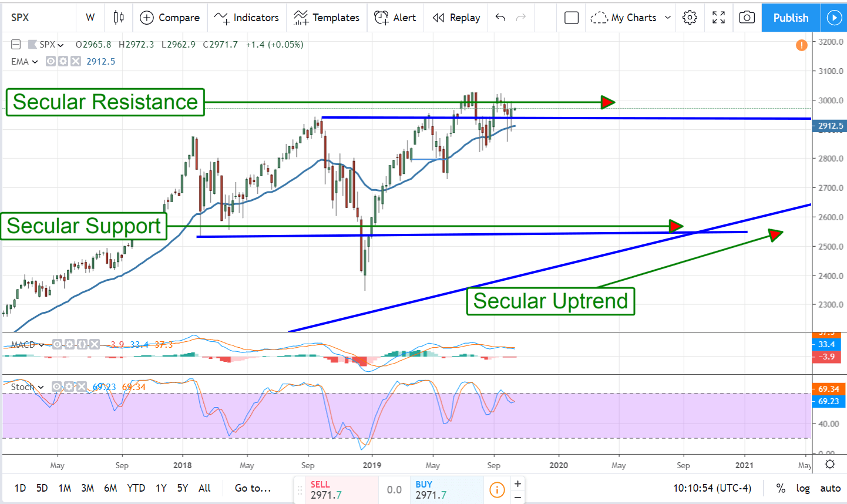Take a chart snapshot with camera icon
847x504 pixels.
747,18
